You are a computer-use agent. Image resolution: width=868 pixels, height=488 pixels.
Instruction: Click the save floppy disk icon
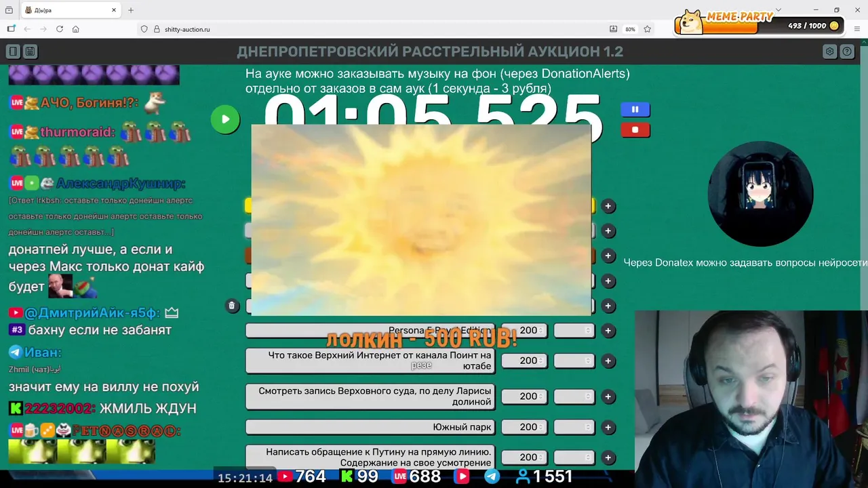[x=30, y=52]
